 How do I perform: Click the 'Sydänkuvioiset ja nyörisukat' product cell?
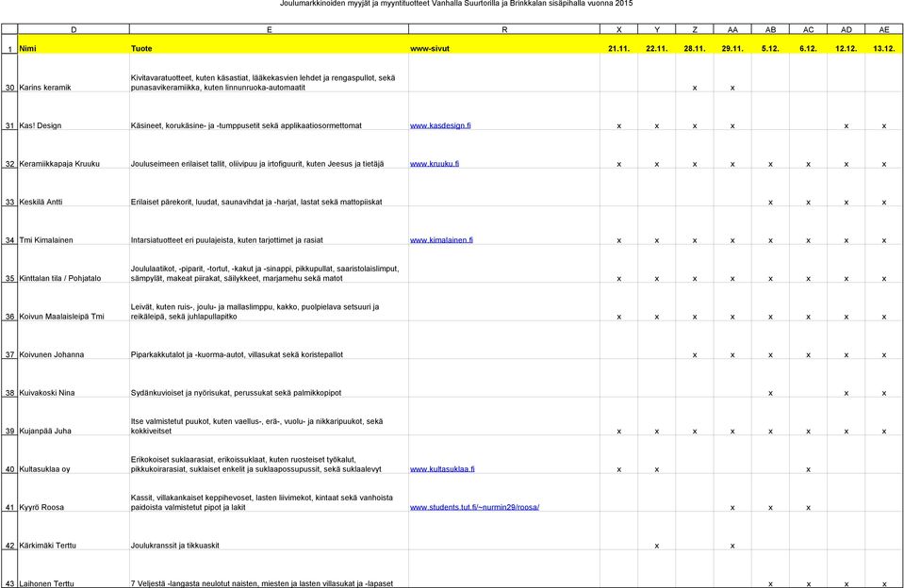click(270, 378)
